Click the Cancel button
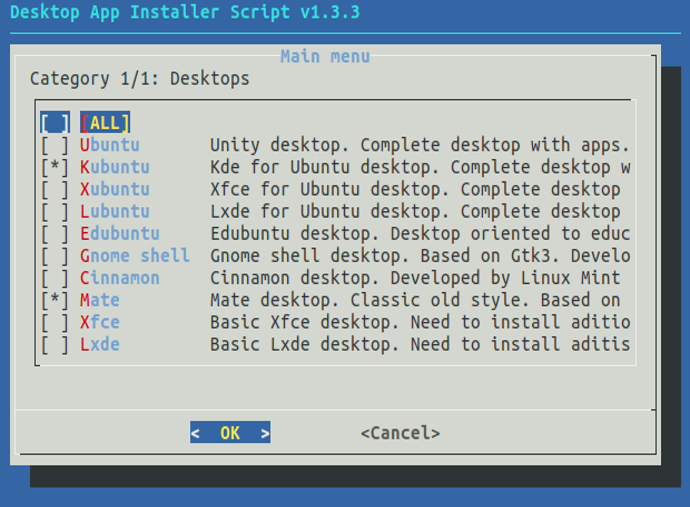Screen dimensions: 690x507 [400, 433]
